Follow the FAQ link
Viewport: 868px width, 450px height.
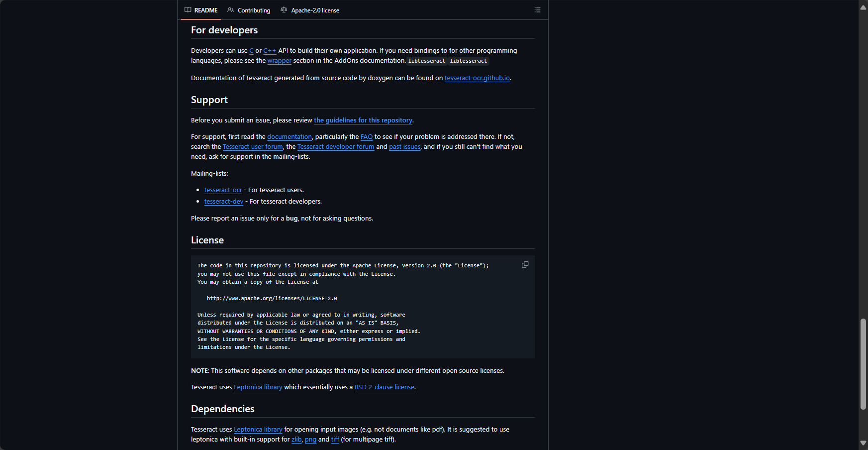[367, 137]
